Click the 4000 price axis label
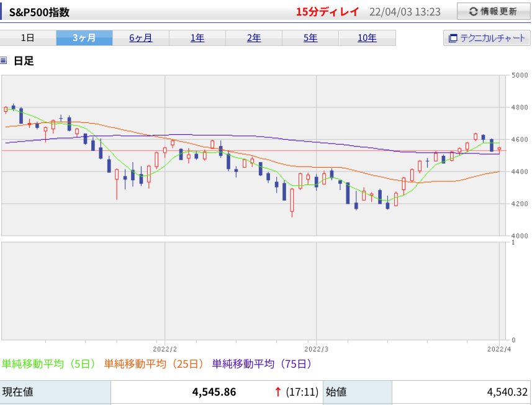 point(520,235)
